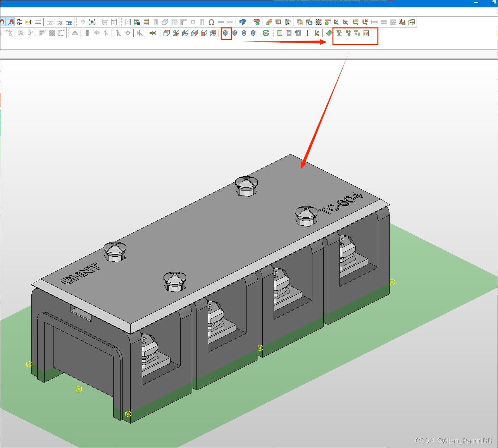This screenshot has width=498, height=448.
Task: Toggle the hatched gray square icon
Action: click(x=52, y=33)
